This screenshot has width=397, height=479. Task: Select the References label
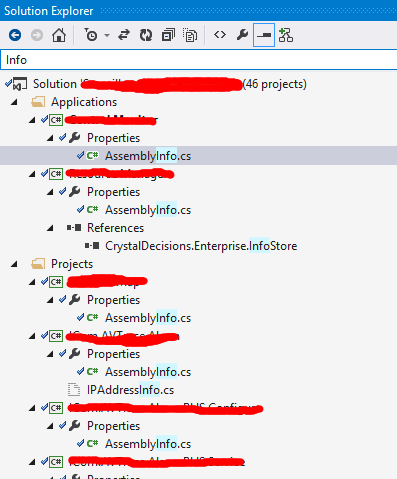[x=115, y=228]
